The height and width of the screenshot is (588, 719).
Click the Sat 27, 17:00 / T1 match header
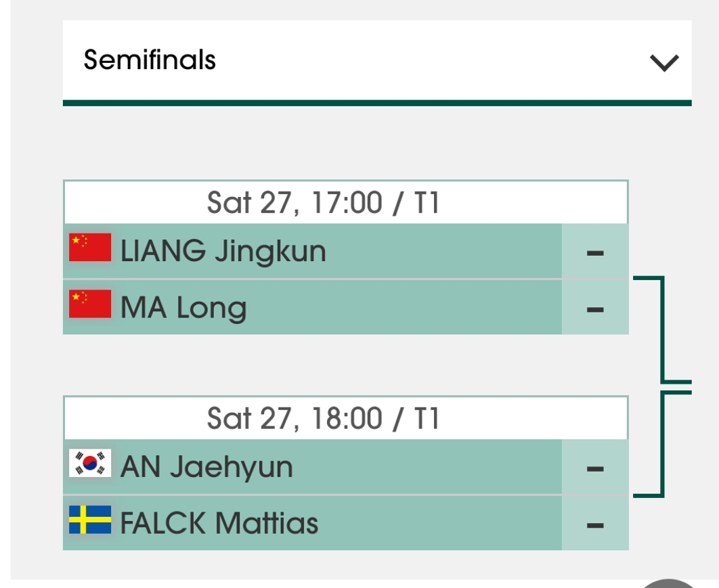tap(346, 202)
